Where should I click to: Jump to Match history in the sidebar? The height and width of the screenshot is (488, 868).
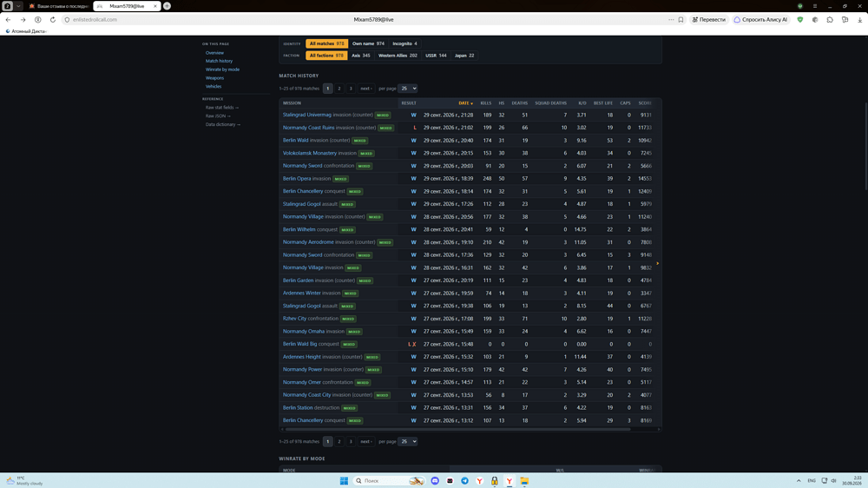220,61
